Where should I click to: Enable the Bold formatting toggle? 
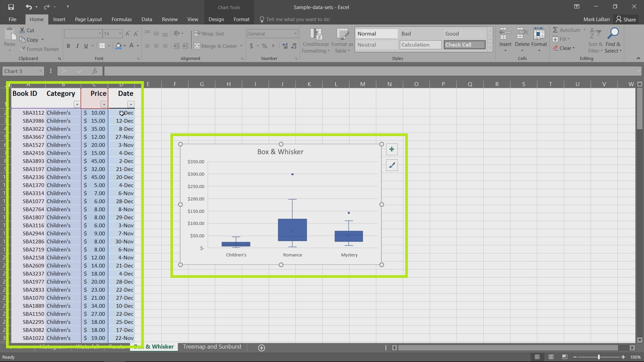pyautogui.click(x=68, y=46)
